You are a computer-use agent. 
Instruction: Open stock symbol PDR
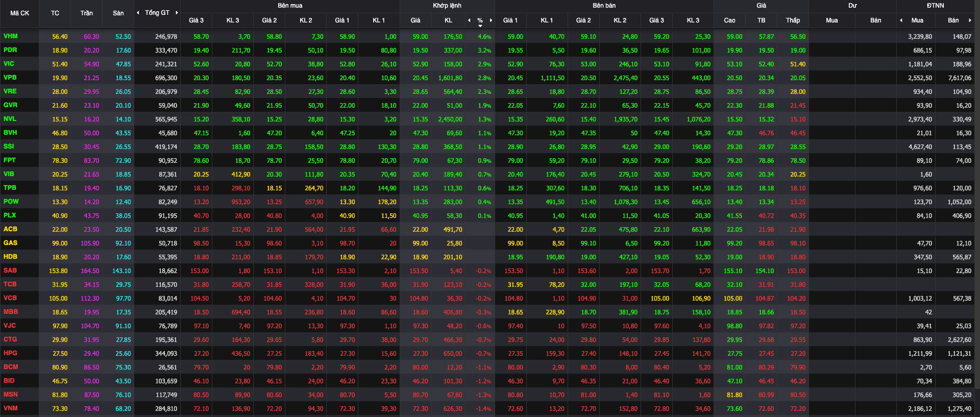[x=10, y=50]
